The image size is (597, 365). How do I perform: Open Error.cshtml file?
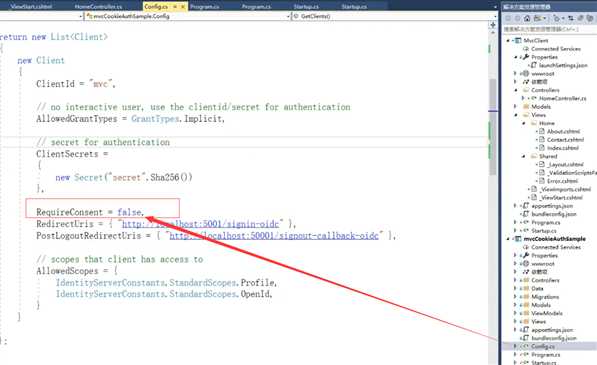563,181
